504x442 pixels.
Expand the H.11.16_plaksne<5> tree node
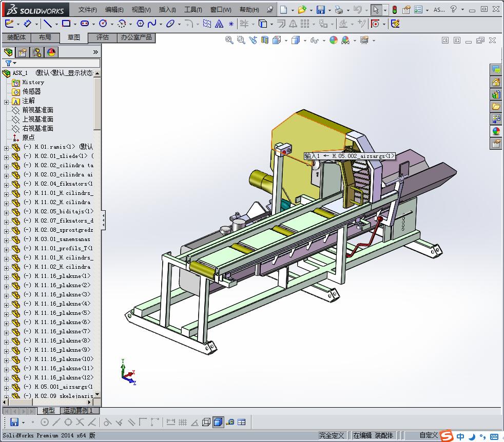tap(7, 314)
